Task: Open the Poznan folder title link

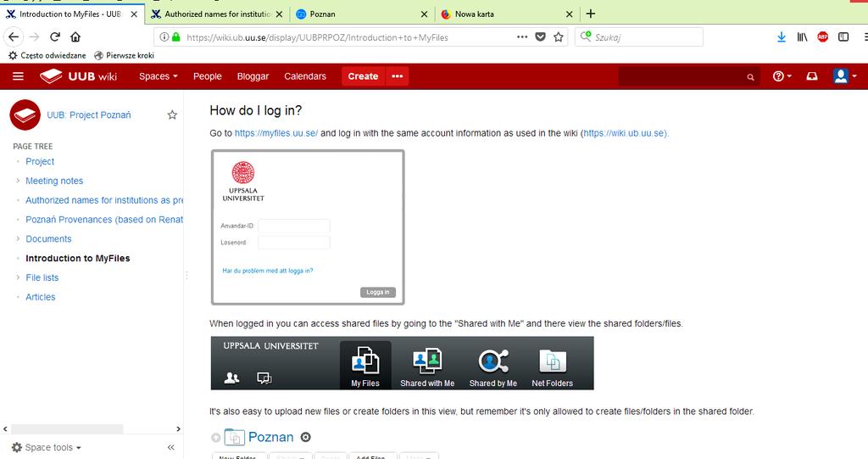Action: 270,438
